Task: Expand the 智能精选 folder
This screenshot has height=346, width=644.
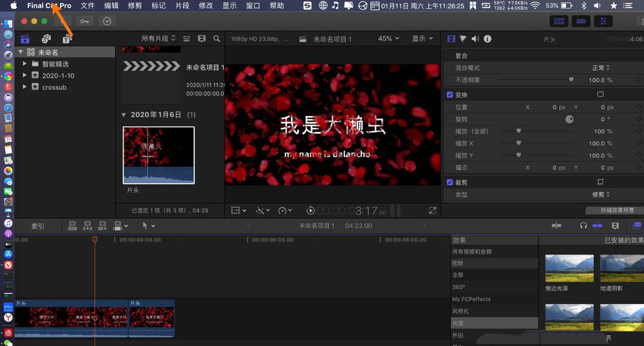Action: pos(24,64)
